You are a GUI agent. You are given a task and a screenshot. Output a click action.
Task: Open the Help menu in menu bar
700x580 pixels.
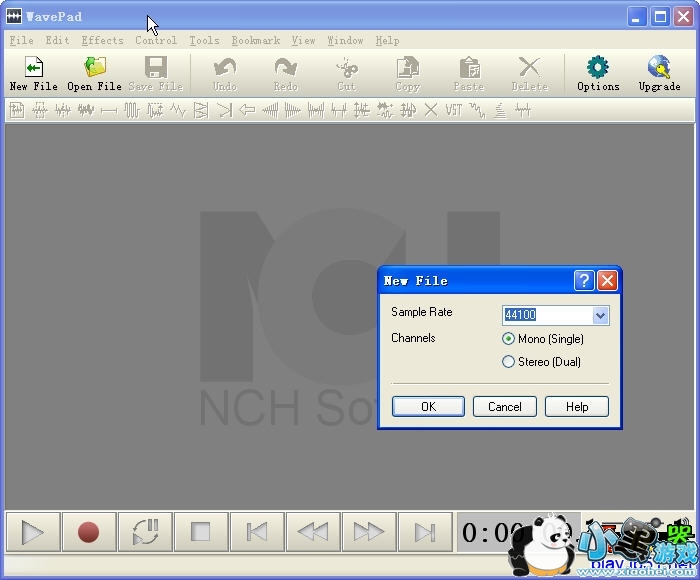[x=387, y=41]
